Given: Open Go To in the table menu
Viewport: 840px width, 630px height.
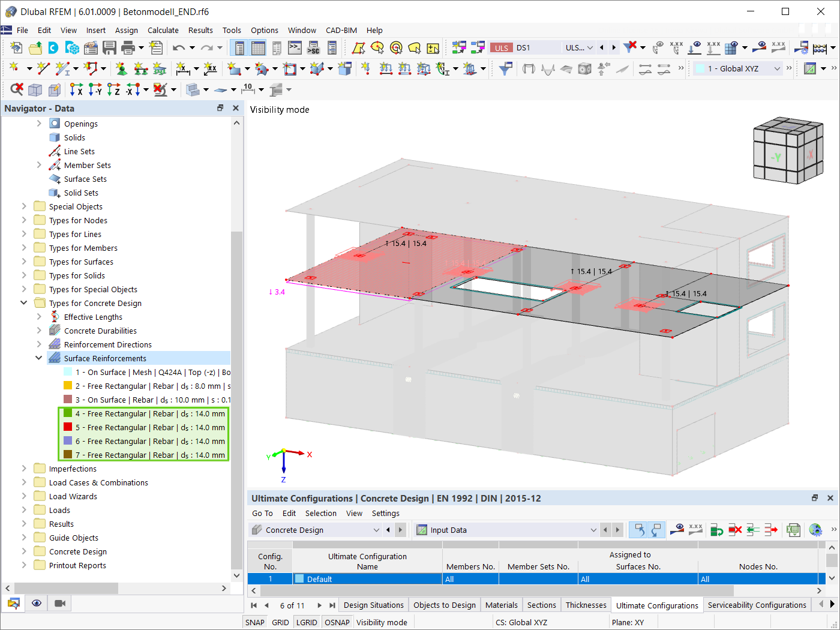Looking at the screenshot, I should (262, 513).
